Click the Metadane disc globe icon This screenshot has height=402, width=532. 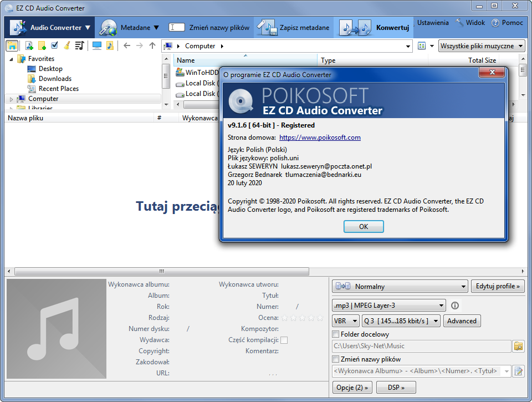(x=108, y=28)
